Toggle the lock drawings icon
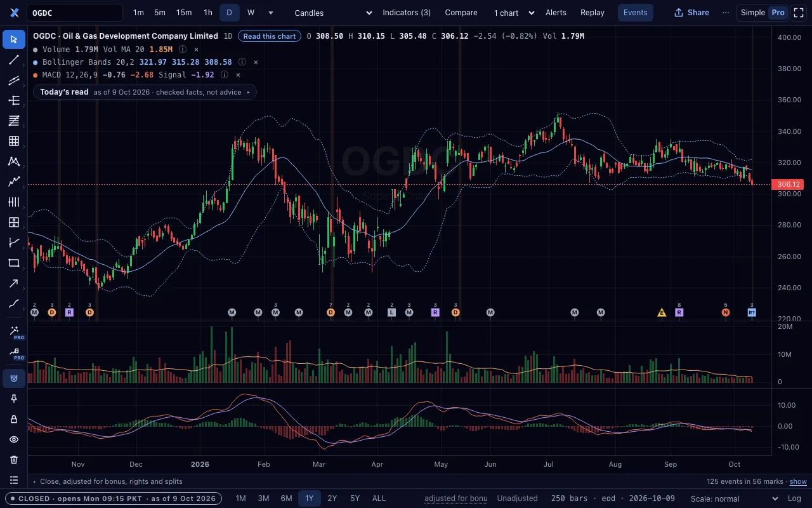 tap(14, 419)
